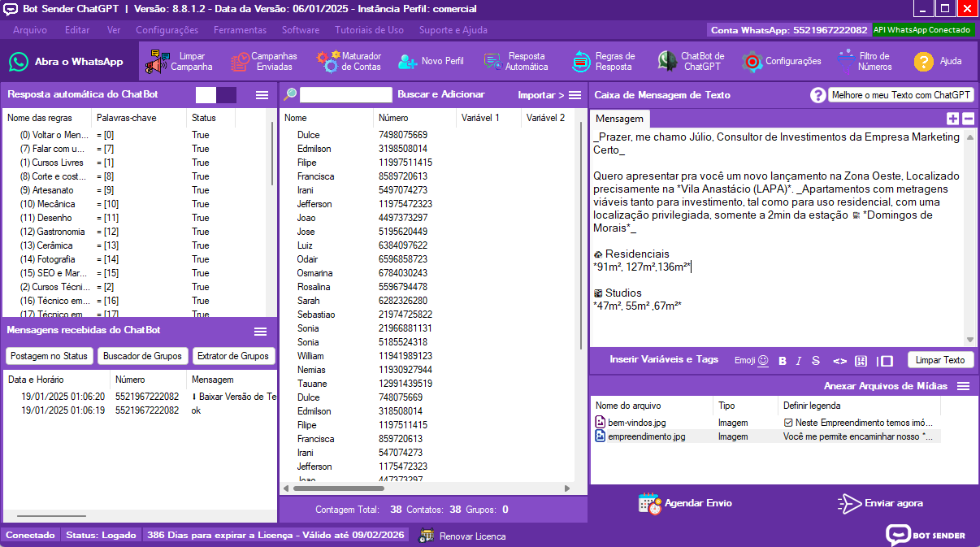Open the Resposta Automática toolbar icon
The height and width of the screenshot is (547, 980).
pyautogui.click(x=492, y=62)
